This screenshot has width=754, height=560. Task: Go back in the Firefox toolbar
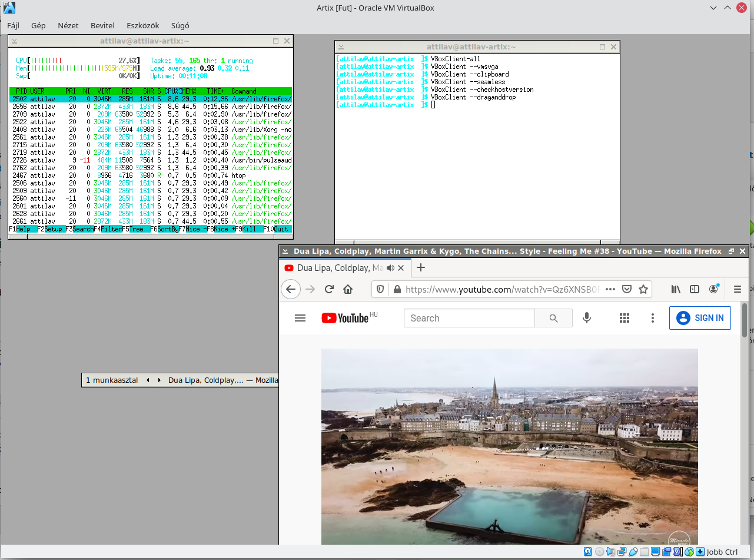[290, 289]
